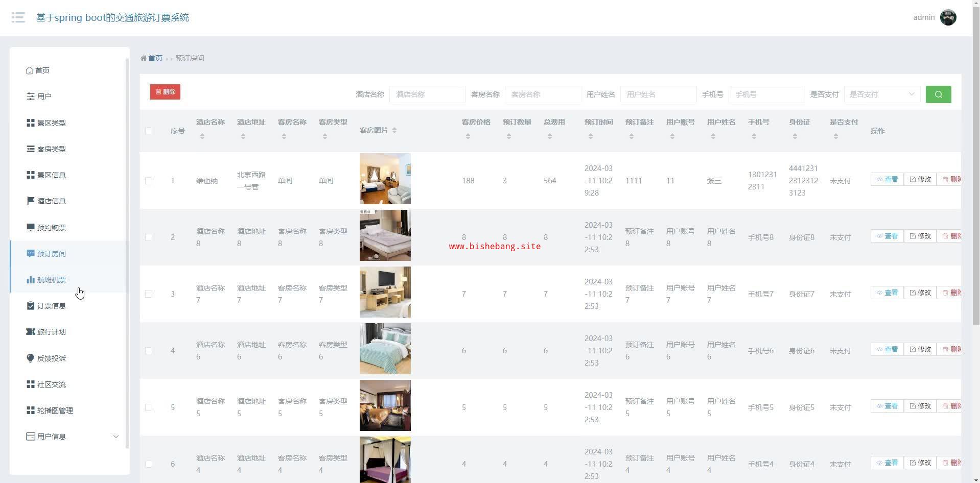Sort by 是否支付 column arrows
Image resolution: width=980 pixels, height=483 pixels.
pos(836,136)
